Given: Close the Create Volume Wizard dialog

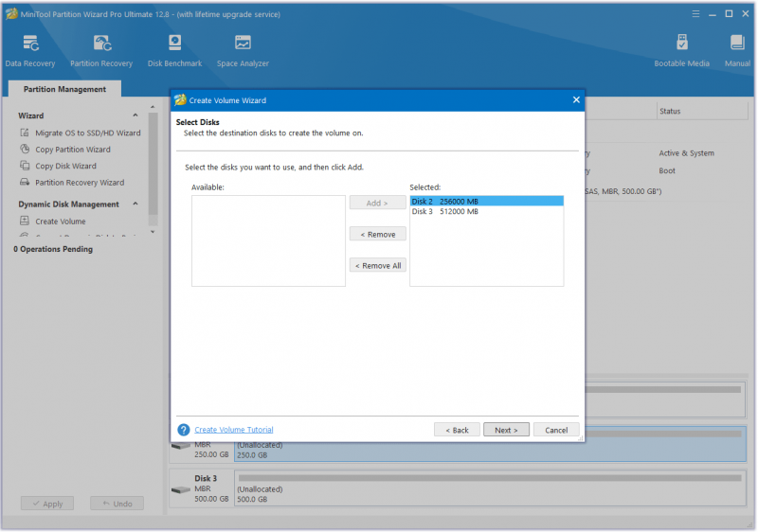Looking at the screenshot, I should 576,100.
